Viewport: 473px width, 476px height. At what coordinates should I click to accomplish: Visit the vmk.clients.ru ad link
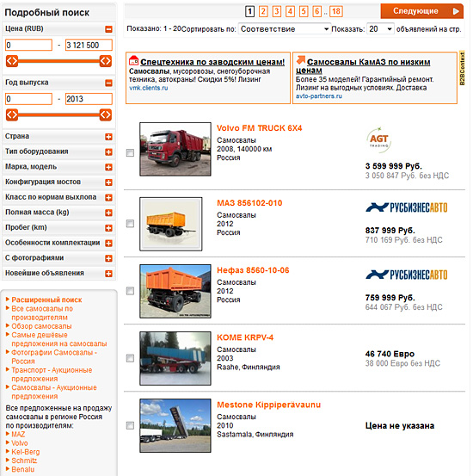click(x=149, y=88)
